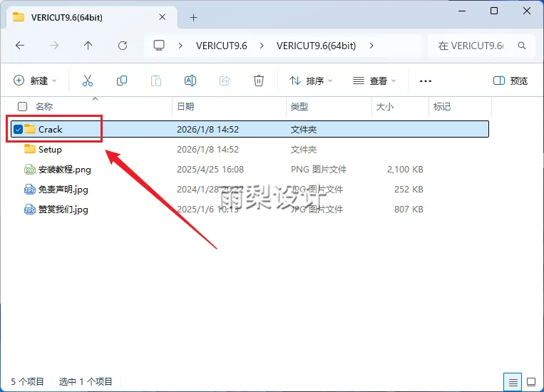Open the 新建 dropdown
Image resolution: width=544 pixels, height=392 pixels.
point(35,81)
